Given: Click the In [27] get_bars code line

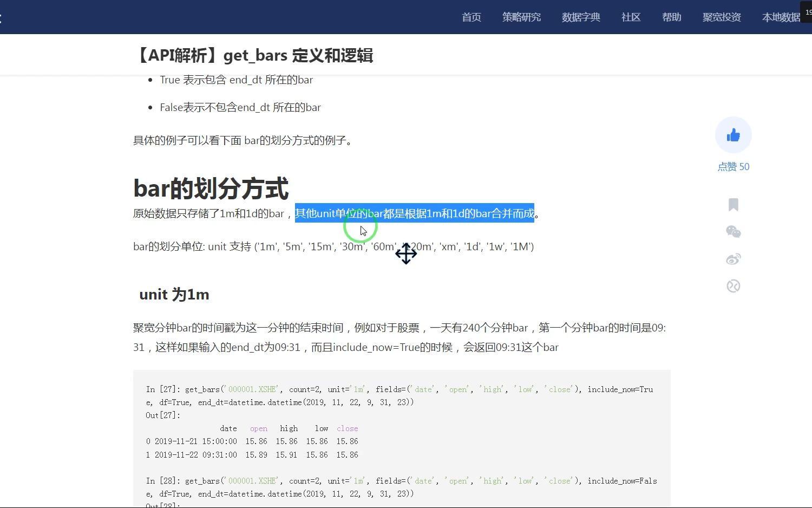Looking at the screenshot, I should pyautogui.click(x=400, y=396).
